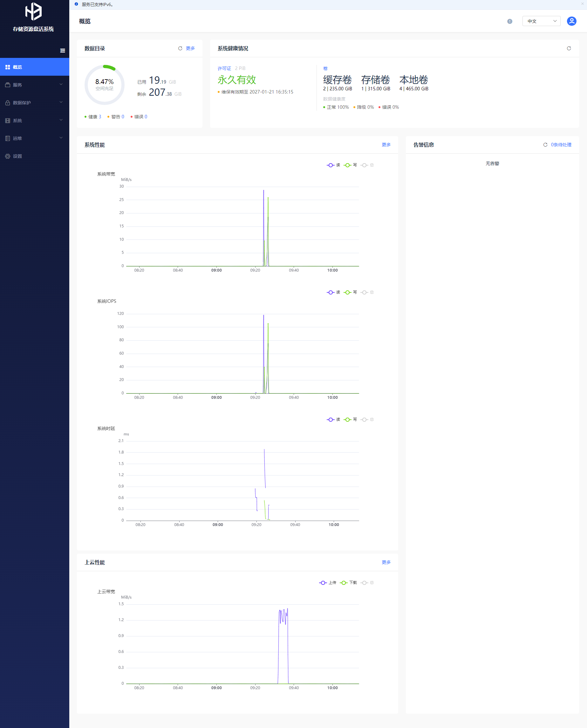Image resolution: width=587 pixels, height=728 pixels.
Task: Close the IPv6 notice banner
Action: click(583, 4)
